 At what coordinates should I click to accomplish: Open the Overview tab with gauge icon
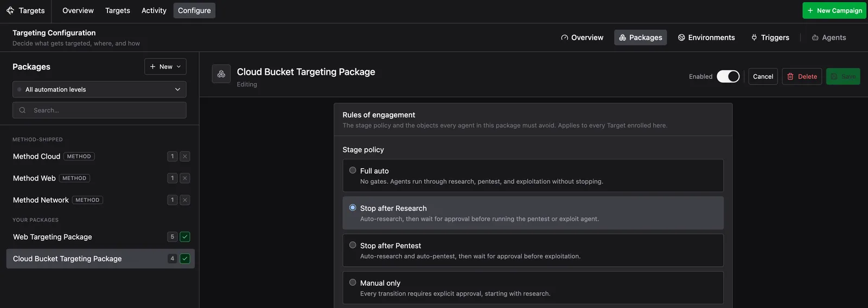(x=582, y=37)
